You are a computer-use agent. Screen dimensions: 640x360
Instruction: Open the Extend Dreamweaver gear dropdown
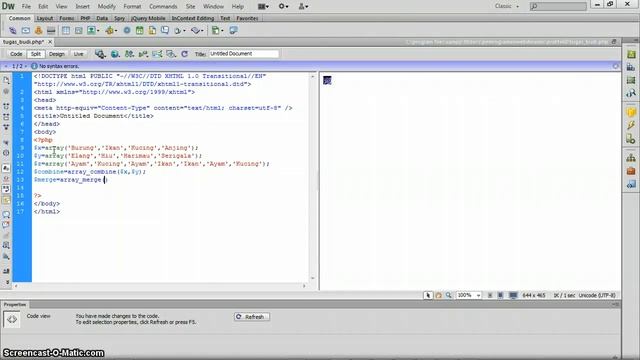coord(283,6)
